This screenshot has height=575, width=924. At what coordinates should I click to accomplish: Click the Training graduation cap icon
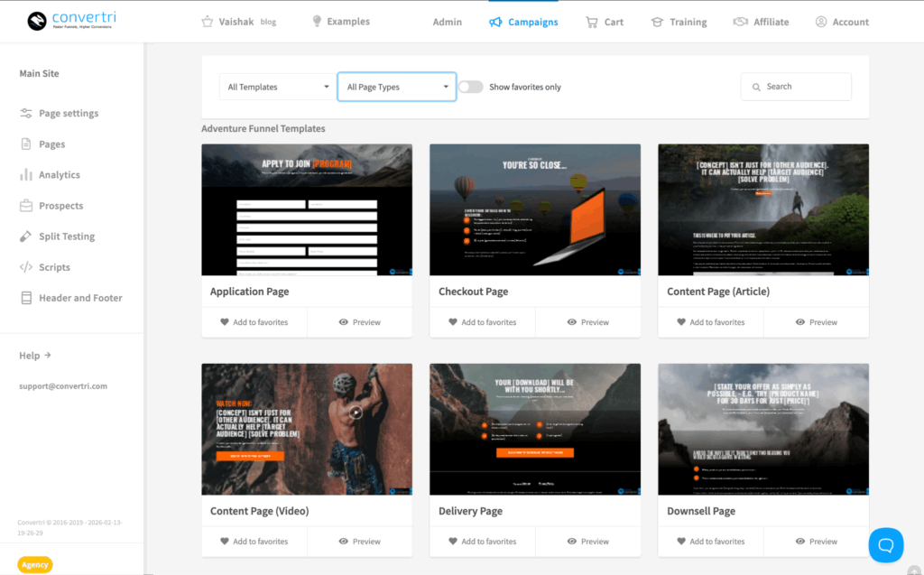click(x=657, y=22)
